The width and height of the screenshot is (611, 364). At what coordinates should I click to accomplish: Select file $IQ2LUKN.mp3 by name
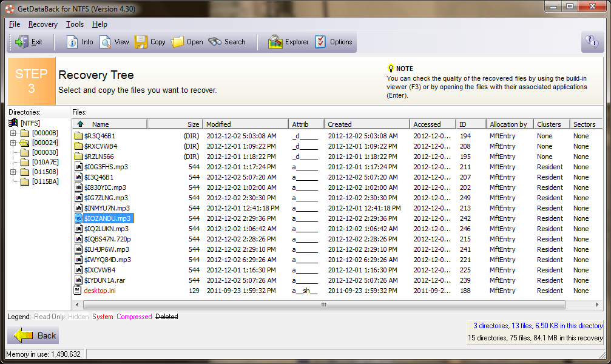106,229
